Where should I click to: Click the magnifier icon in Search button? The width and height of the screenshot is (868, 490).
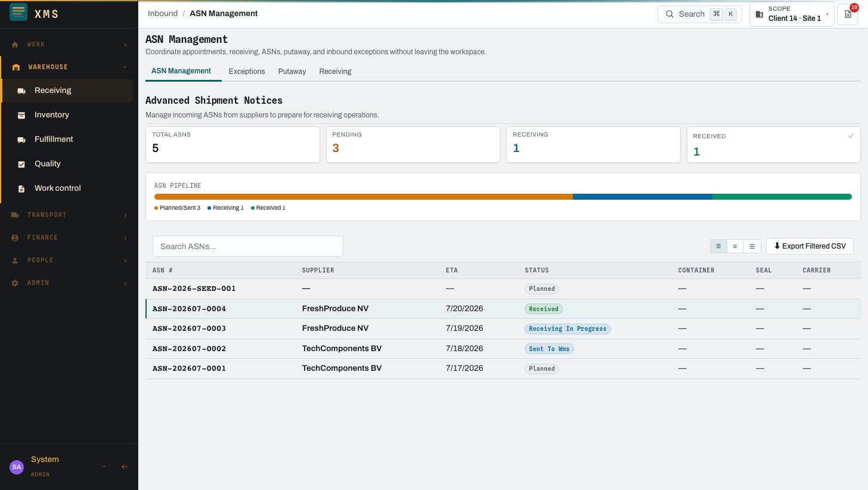669,14
